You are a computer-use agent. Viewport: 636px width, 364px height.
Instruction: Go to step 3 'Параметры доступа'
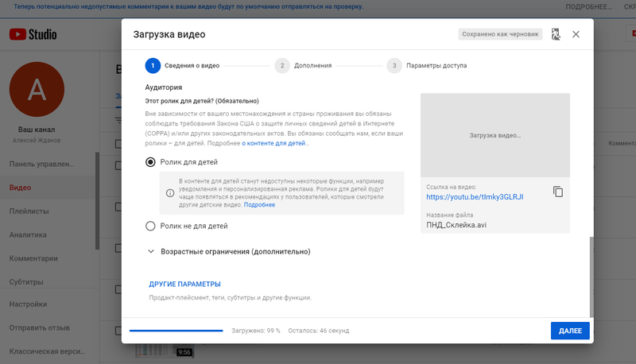427,66
